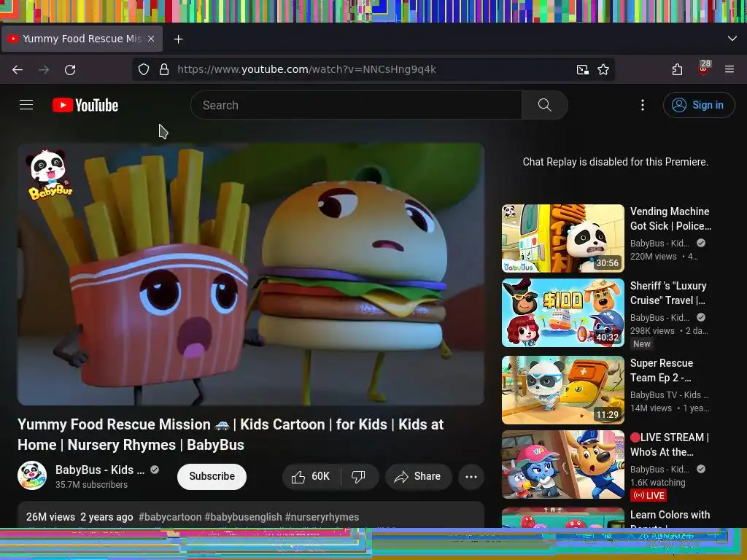Image resolution: width=747 pixels, height=560 pixels.
Task: Open picture-in-picture icon in address bar
Action: coord(582,69)
